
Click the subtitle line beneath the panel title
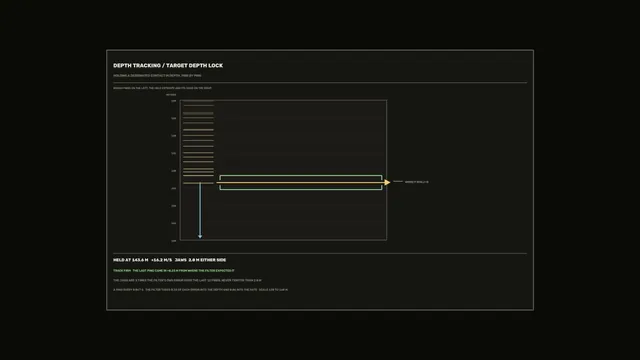click(157, 76)
